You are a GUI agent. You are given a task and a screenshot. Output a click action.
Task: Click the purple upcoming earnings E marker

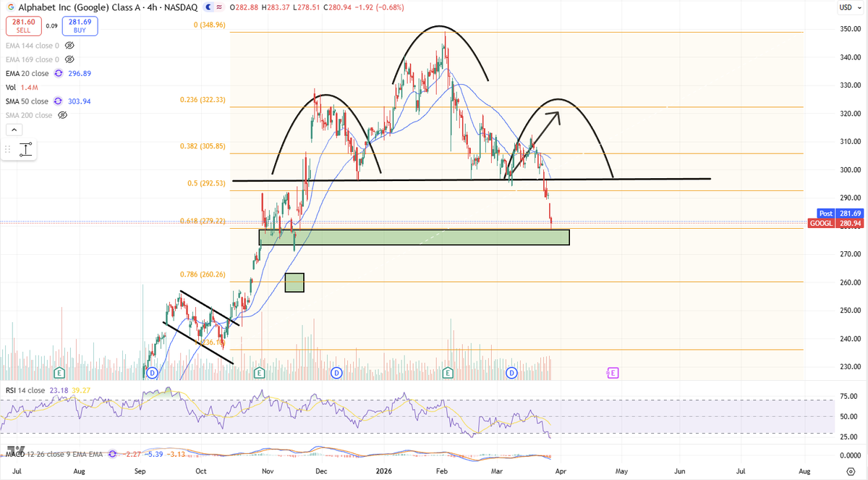click(x=613, y=373)
